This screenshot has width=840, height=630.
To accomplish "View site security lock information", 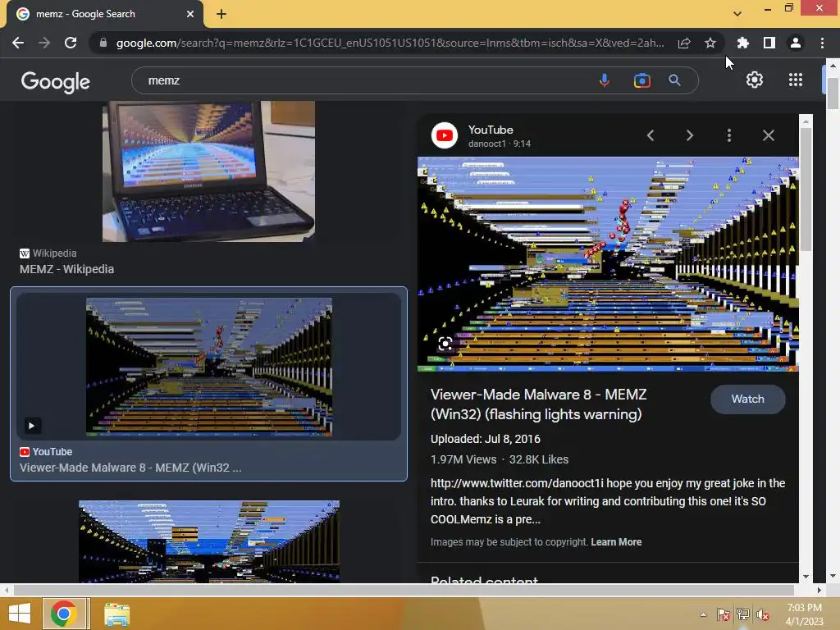I will [103, 43].
